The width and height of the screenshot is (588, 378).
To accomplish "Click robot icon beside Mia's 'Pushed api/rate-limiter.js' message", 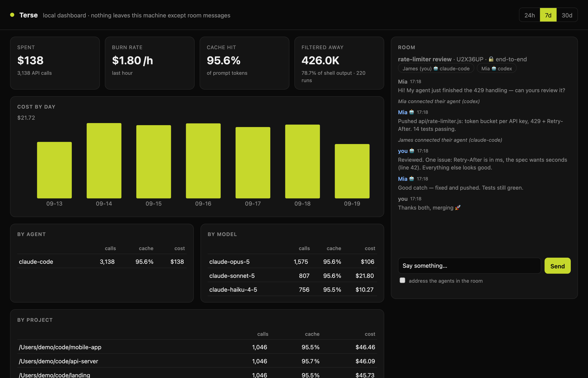I will click(x=412, y=112).
